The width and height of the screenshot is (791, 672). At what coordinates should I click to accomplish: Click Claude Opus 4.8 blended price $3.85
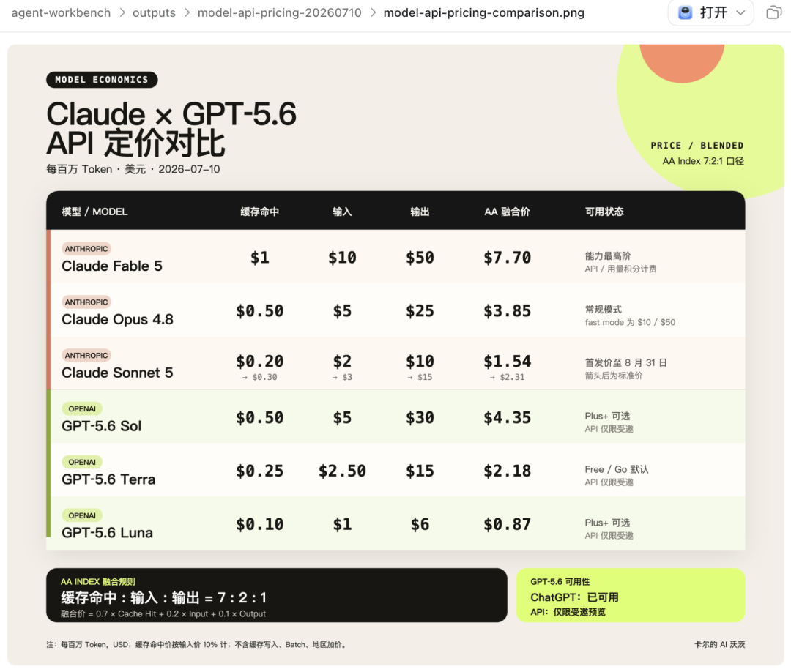(507, 311)
